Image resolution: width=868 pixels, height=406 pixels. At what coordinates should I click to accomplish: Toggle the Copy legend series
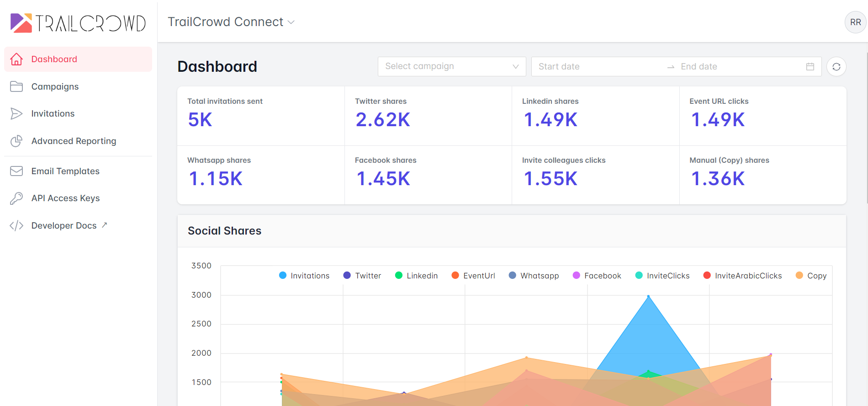[x=811, y=276]
